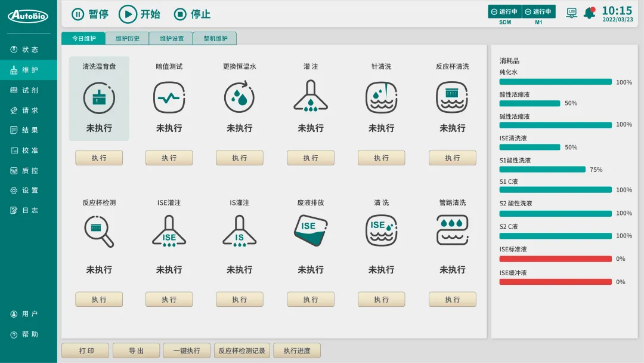Select the 灌注 priming icon
The height and width of the screenshot is (363, 644).
(x=311, y=96)
